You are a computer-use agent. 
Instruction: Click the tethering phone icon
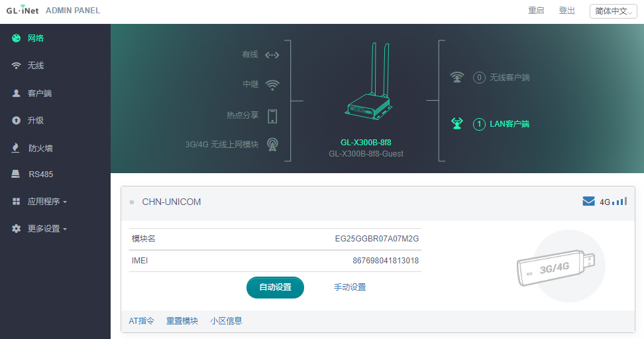pyautogui.click(x=272, y=116)
